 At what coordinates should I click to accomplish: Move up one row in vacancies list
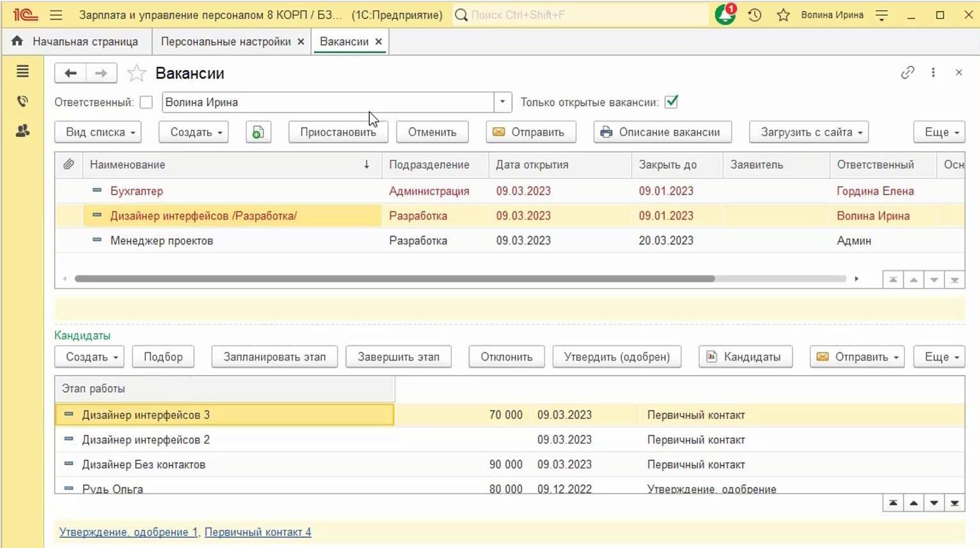913,279
